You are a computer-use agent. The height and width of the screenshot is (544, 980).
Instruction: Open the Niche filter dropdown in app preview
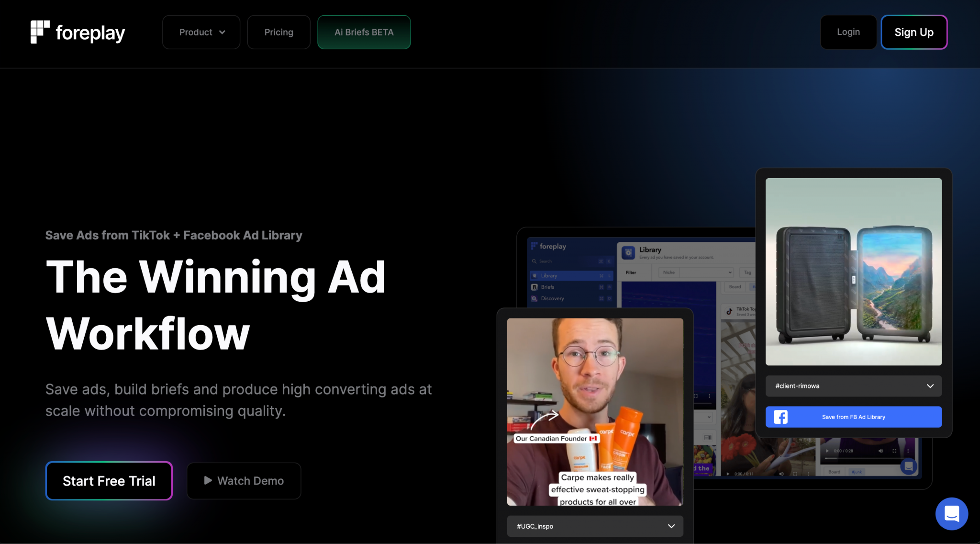click(696, 272)
